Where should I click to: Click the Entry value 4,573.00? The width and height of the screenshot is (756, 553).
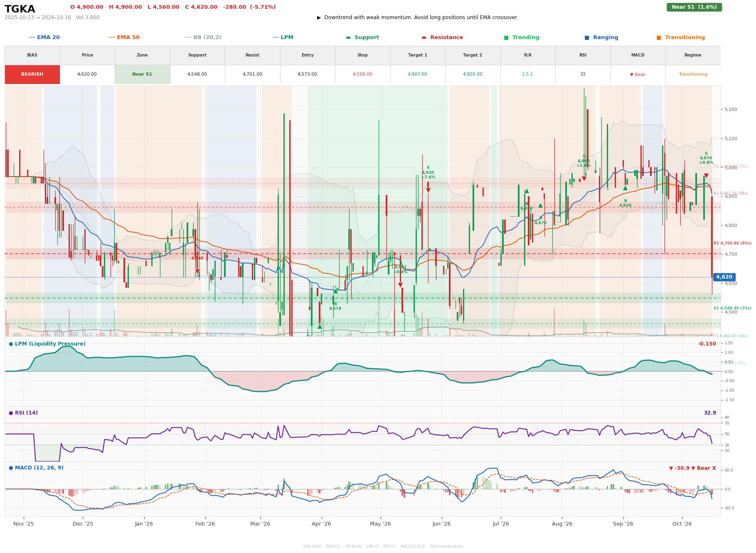pyautogui.click(x=307, y=74)
